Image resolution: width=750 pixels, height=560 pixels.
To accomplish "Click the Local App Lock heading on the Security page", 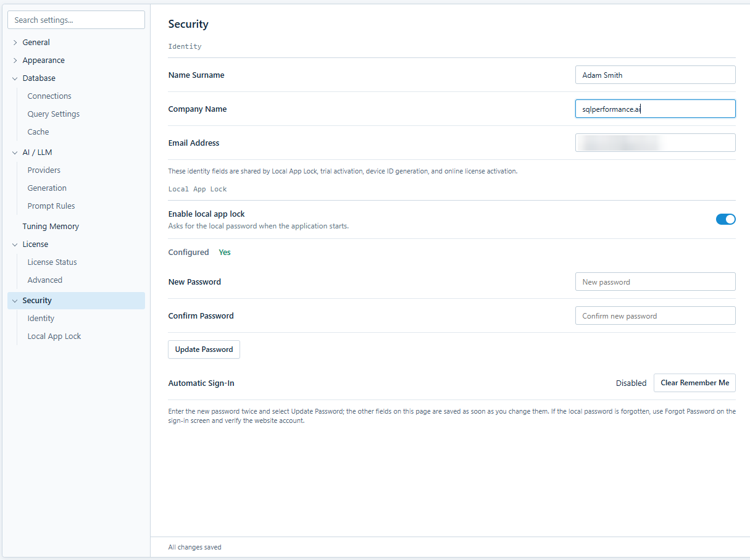I will [198, 189].
